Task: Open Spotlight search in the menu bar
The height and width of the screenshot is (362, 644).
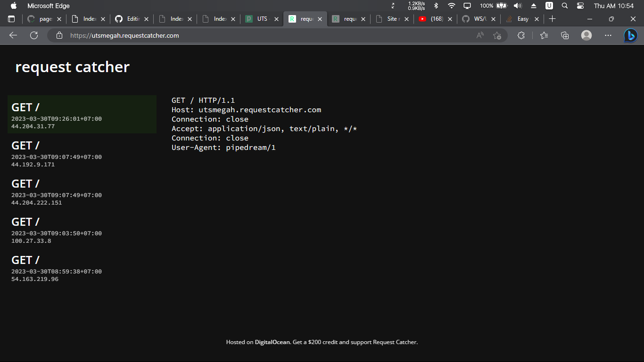Action: [x=565, y=6]
